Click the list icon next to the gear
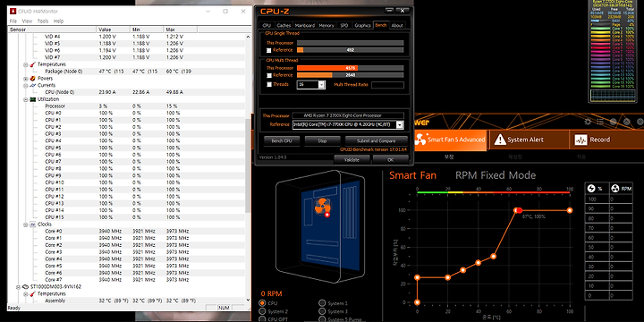The height and width of the screenshot is (322, 644). pos(600,122)
